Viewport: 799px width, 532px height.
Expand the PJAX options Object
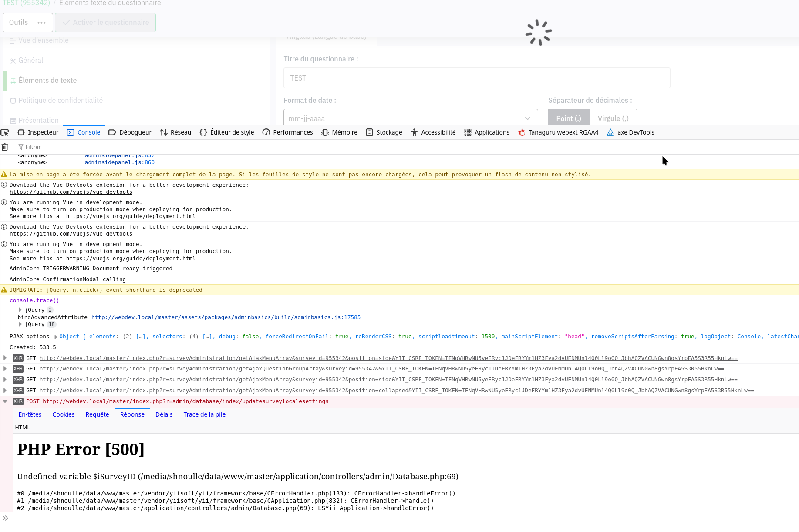click(56, 337)
